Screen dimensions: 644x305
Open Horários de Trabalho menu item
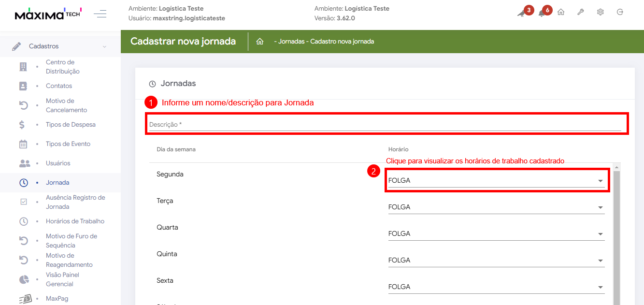pos(75,221)
